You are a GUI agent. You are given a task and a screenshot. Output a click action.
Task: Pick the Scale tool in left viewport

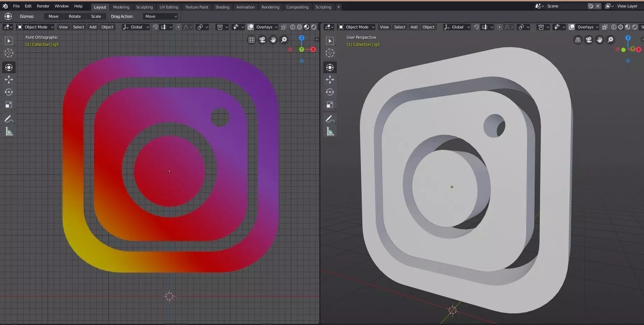coord(9,105)
